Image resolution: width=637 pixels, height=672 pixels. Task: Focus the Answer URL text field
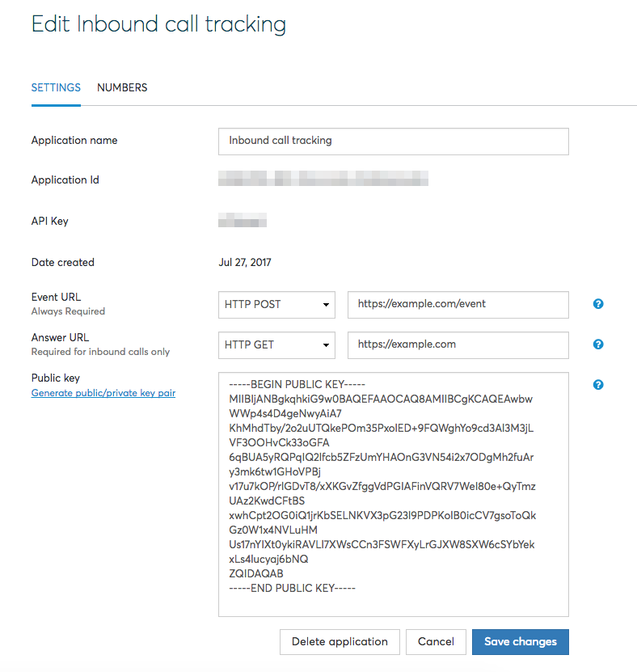click(458, 345)
